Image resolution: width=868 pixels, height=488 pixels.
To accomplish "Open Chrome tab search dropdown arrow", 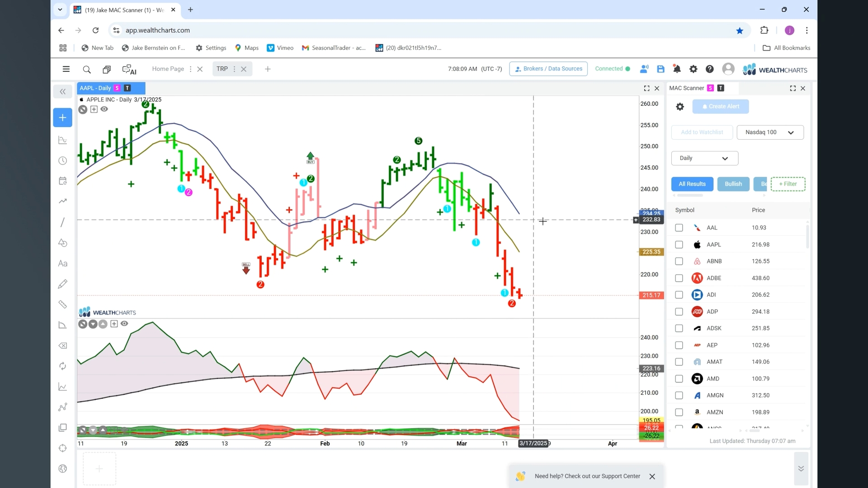I will 60,9.
